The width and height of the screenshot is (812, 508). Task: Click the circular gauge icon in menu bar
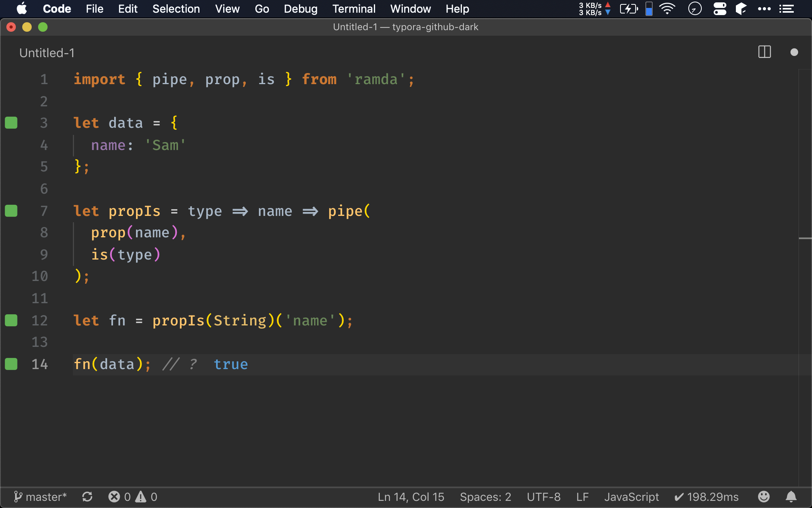click(x=695, y=9)
